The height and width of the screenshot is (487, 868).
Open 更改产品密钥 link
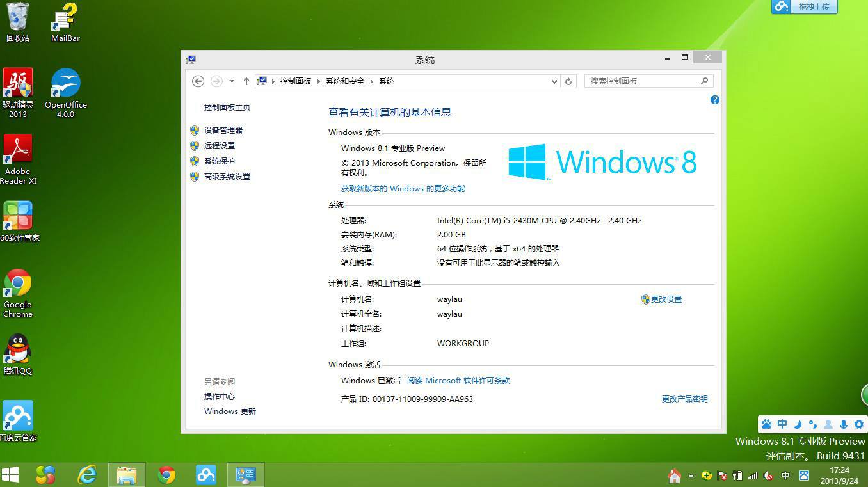684,398
